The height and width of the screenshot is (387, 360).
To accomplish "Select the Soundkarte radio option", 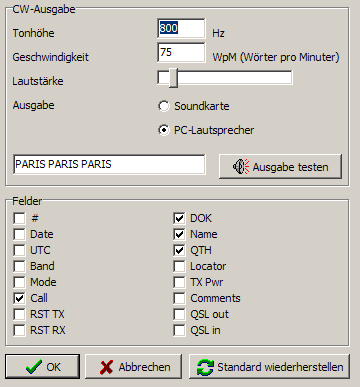I will (x=164, y=106).
